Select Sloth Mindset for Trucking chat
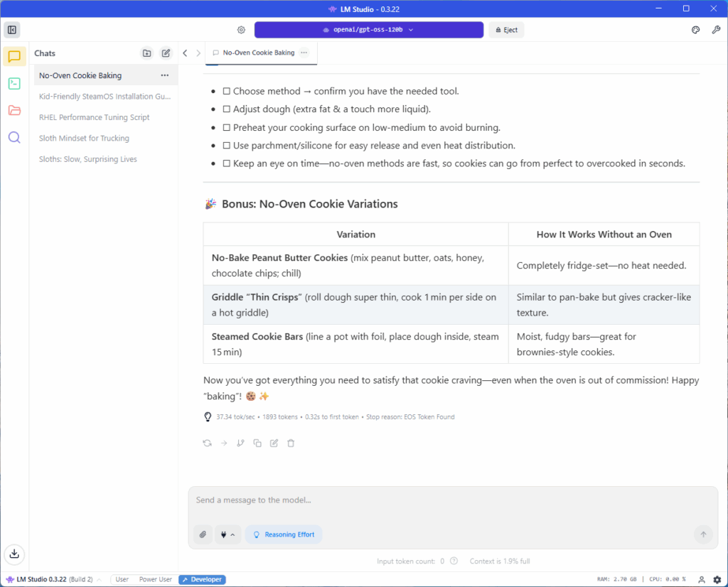 [x=84, y=139]
